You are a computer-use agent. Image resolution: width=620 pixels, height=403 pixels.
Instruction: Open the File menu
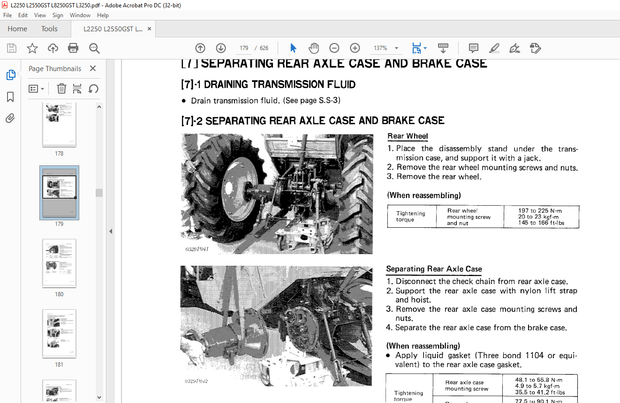(8, 15)
